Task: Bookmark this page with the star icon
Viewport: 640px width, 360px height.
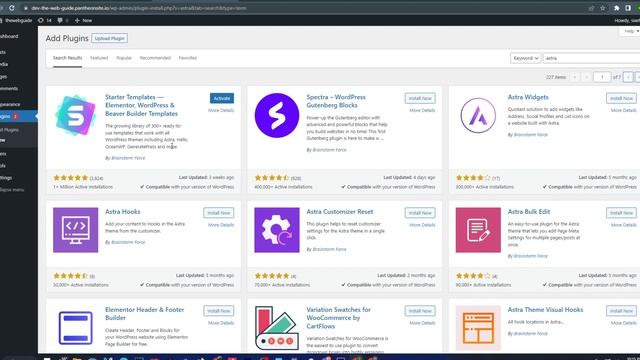Action: pos(602,8)
